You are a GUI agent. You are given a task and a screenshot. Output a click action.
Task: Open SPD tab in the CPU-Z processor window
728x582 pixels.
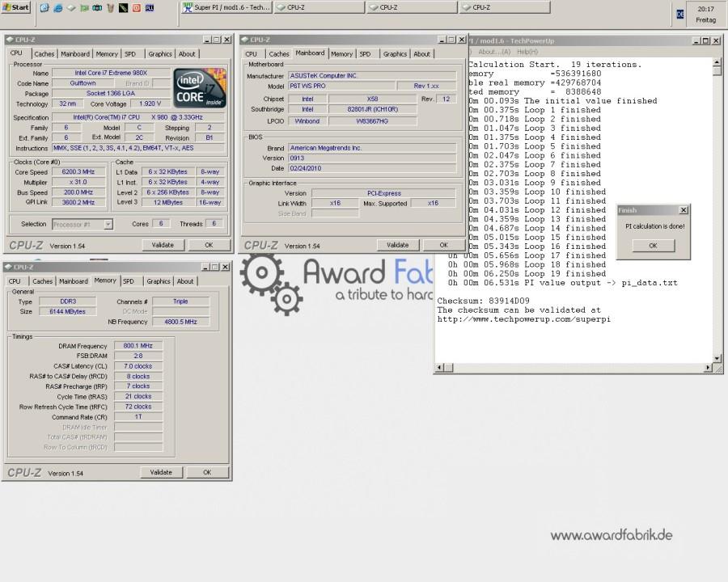point(130,54)
